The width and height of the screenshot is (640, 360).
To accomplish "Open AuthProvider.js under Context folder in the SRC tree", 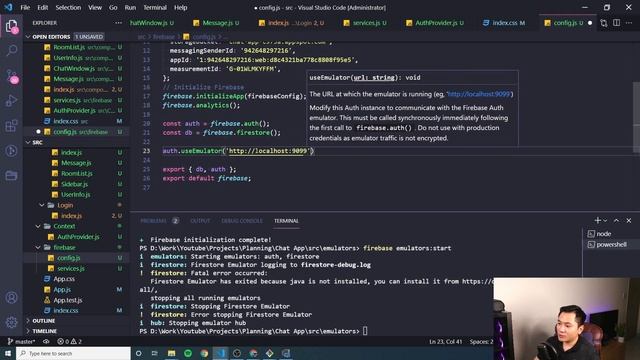I will 78,237.
